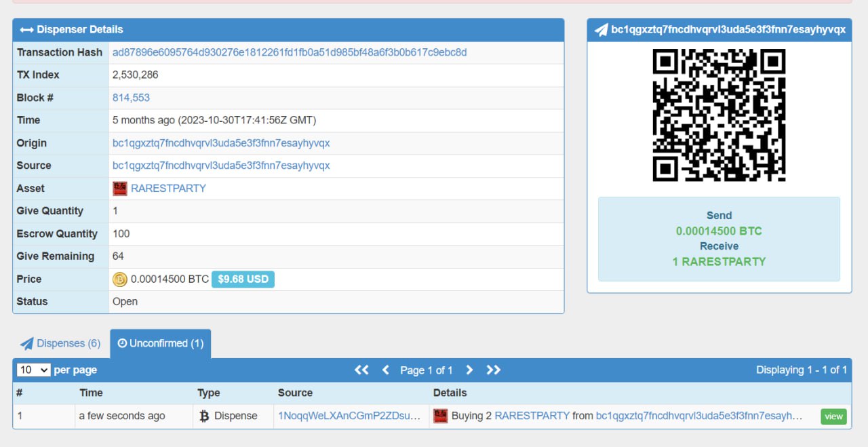Screen dimensions: 868x447
Task: Click the Dispenser Details arrows icon
Action: click(x=26, y=30)
